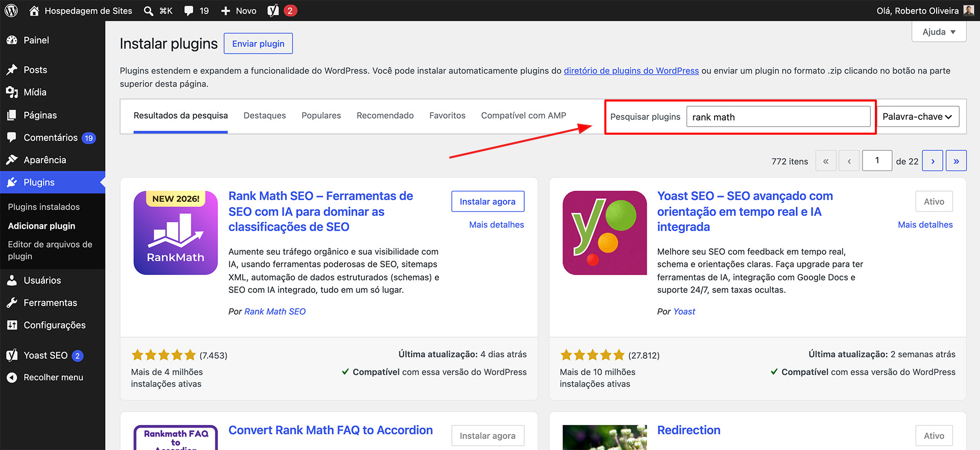
Task: Open the Rank Math SEO author link
Action: (275, 312)
